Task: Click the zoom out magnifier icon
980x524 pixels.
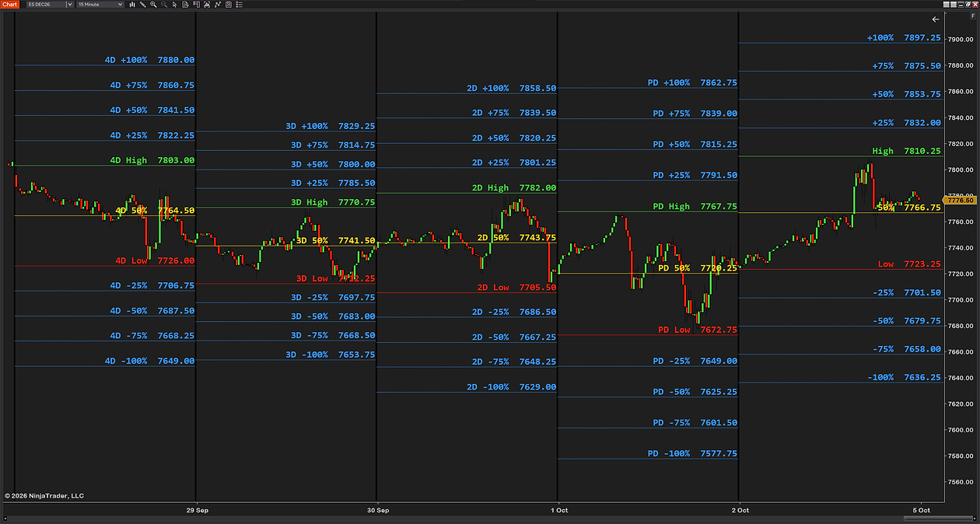Action: pos(164,5)
